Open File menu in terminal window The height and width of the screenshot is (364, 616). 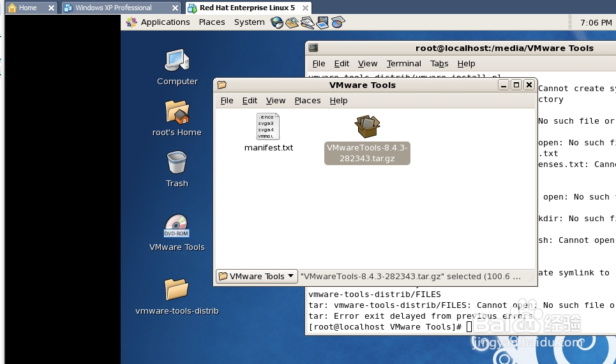[x=319, y=64]
